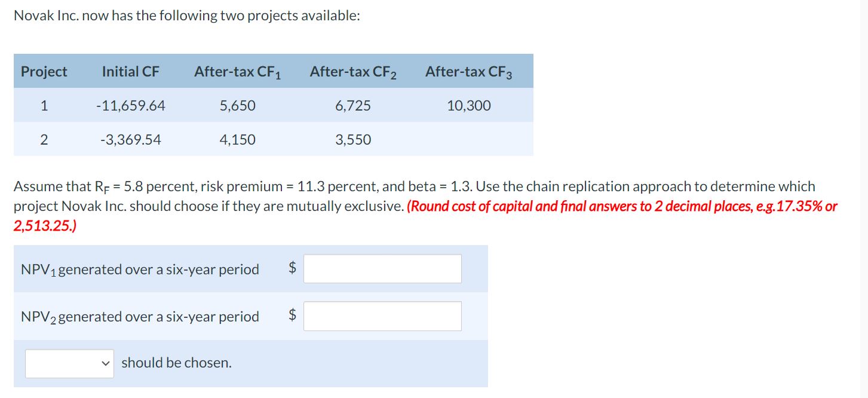868x398 pixels.
Task: Select the Project column header
Action: [x=44, y=71]
